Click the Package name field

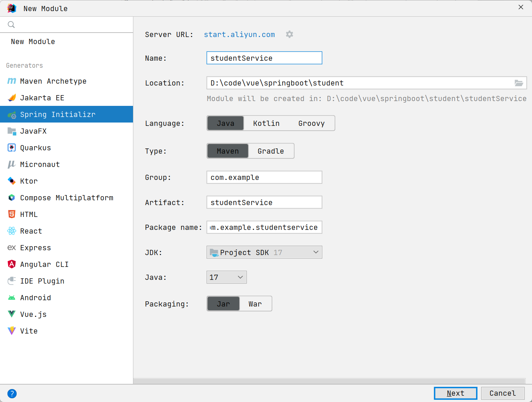pyautogui.click(x=264, y=227)
